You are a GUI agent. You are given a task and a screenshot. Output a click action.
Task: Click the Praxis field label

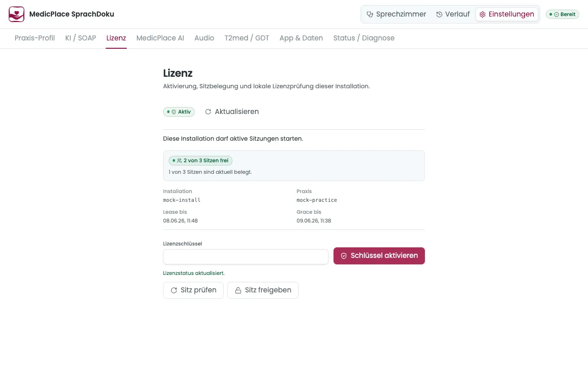(x=304, y=191)
